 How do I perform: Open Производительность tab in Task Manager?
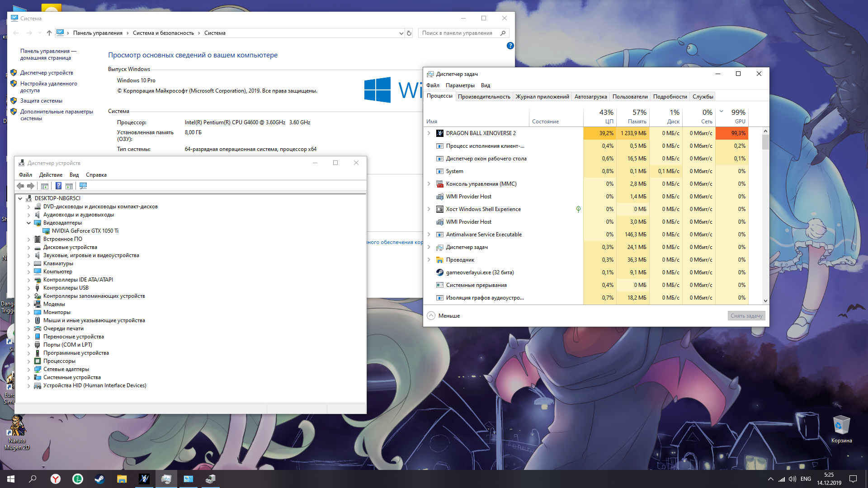coord(484,97)
